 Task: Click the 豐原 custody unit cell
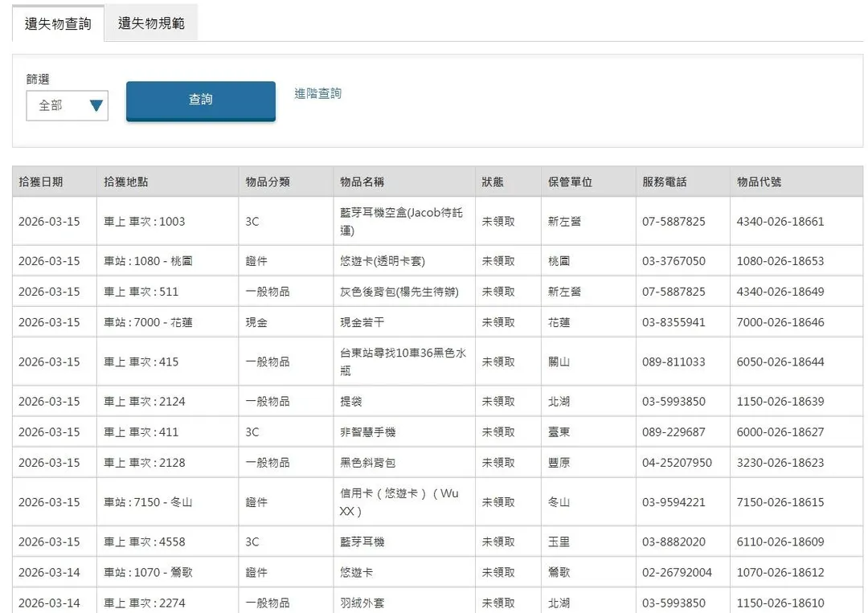[559, 463]
